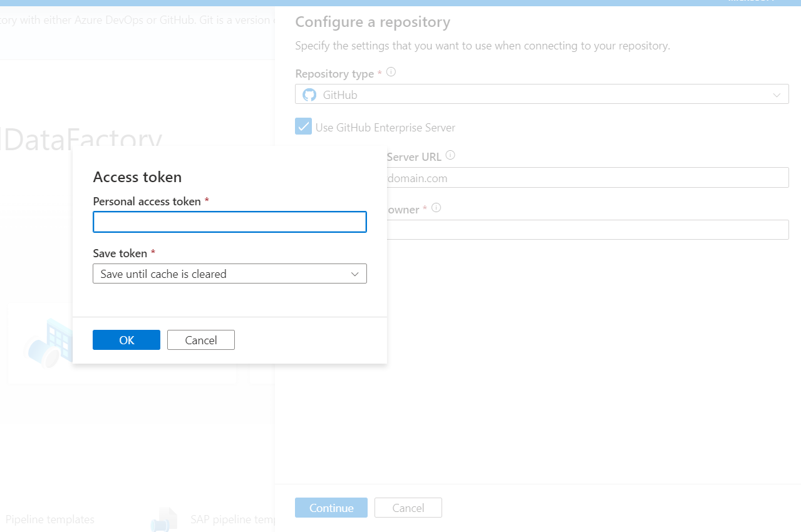Select Pipeline templates
The image size is (801, 532).
[49, 519]
